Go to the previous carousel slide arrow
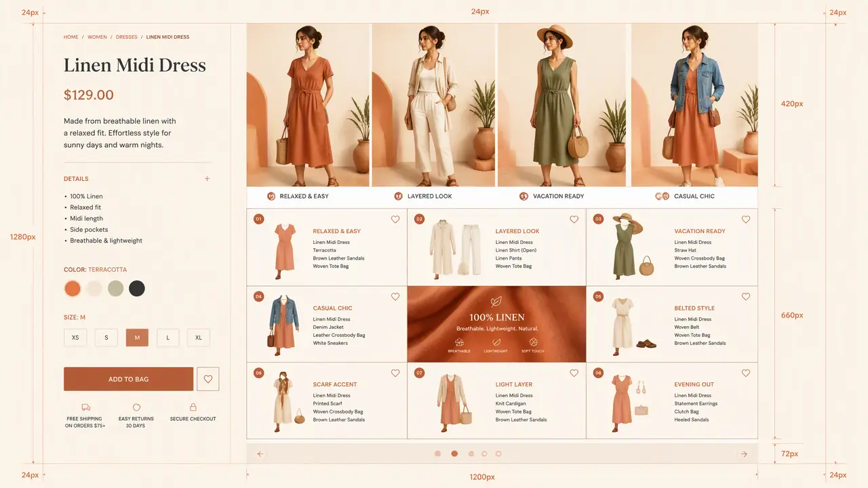 pyautogui.click(x=260, y=454)
